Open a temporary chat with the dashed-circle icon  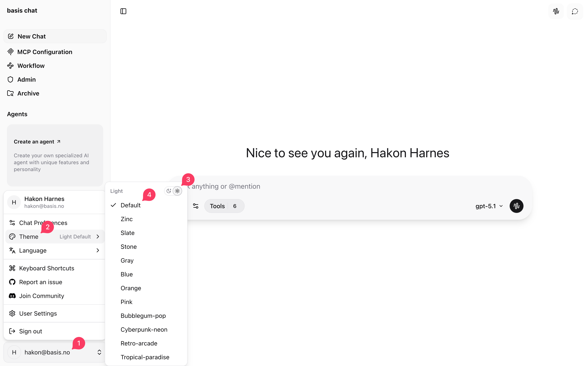click(575, 11)
